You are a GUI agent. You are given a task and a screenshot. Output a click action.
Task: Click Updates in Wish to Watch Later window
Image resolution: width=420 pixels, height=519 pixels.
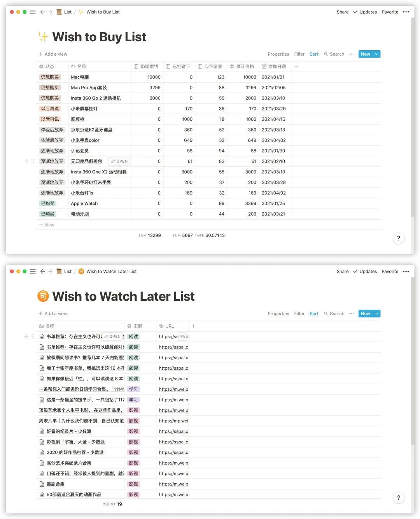[365, 272]
